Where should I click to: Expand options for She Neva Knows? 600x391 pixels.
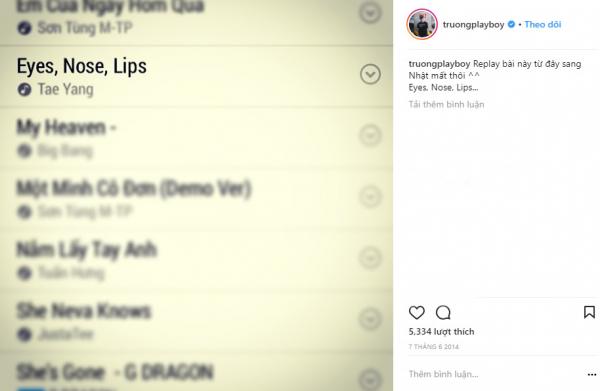pyautogui.click(x=370, y=319)
